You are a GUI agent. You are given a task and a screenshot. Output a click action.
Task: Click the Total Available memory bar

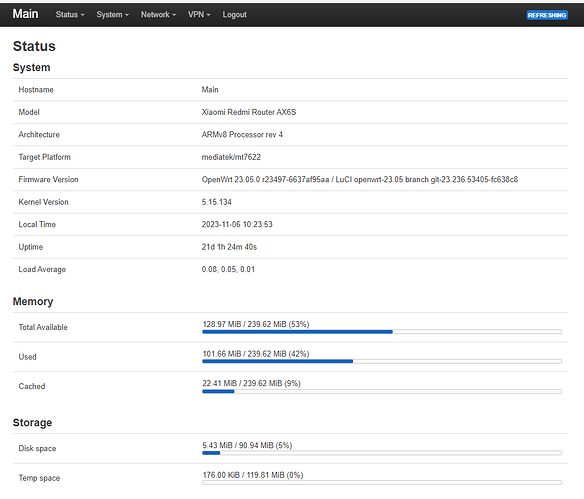click(382, 331)
